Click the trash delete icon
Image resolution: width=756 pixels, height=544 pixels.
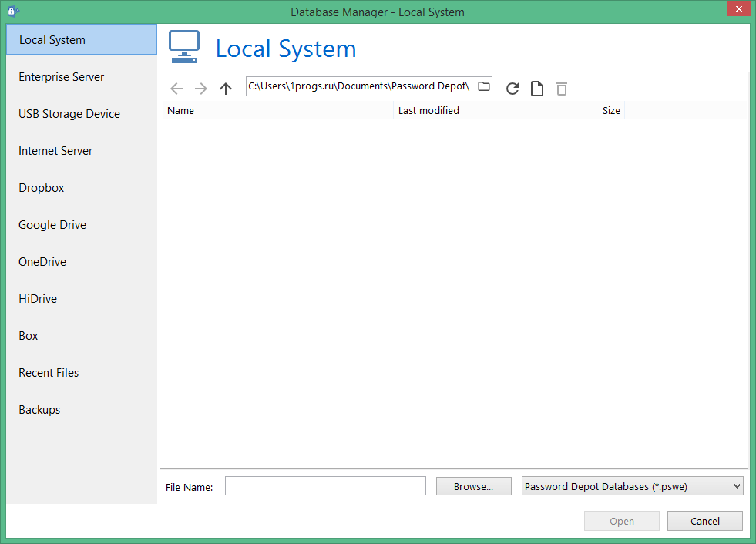click(562, 89)
